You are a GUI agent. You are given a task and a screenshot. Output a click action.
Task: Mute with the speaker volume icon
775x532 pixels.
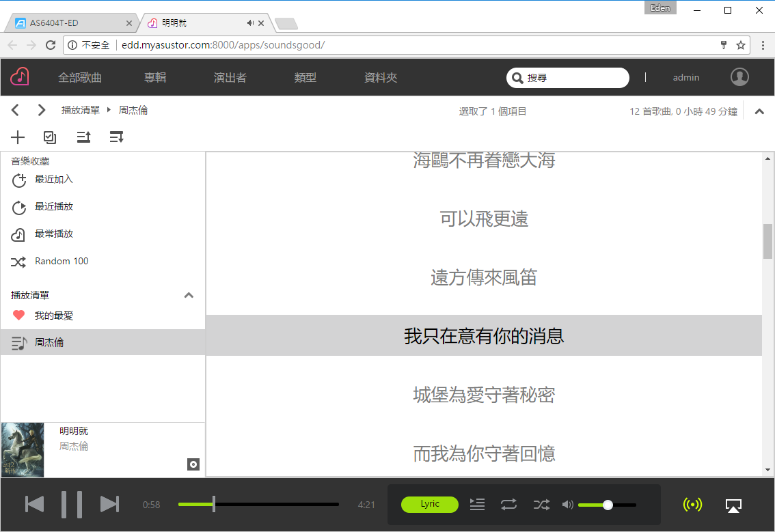(568, 504)
